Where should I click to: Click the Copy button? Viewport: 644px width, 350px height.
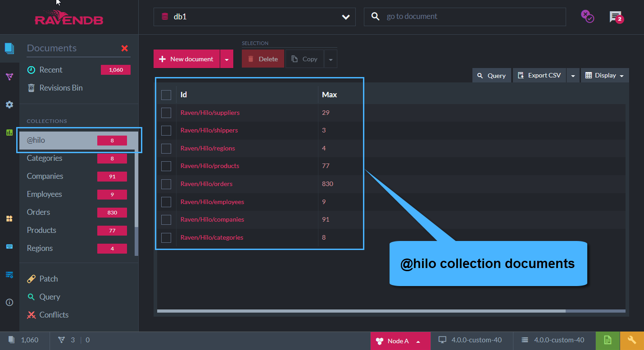[x=304, y=59]
